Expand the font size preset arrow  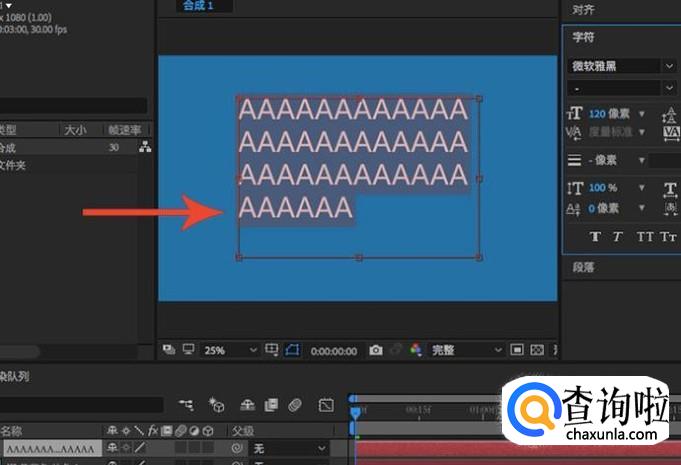pos(641,114)
